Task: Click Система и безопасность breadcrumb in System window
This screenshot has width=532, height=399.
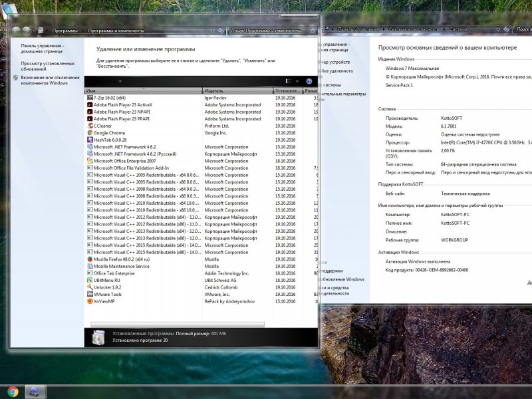Action: point(414,29)
